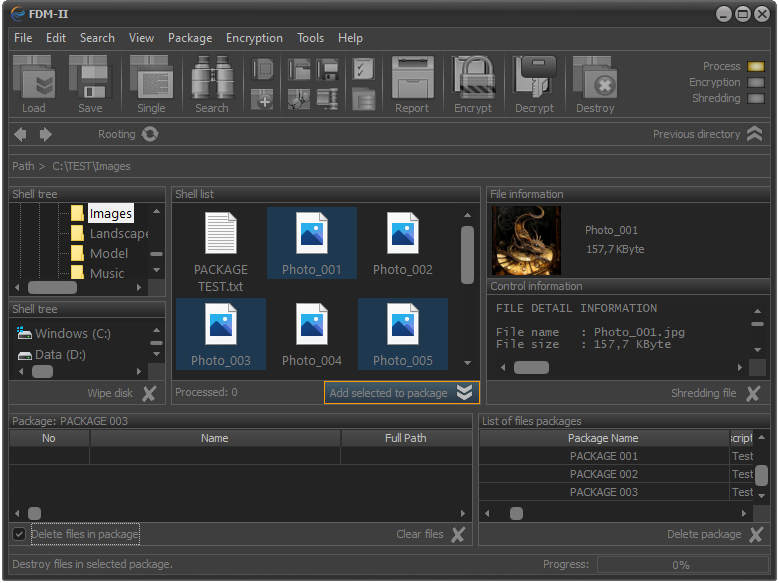Click the Shredding indicator swatch
This screenshot has width=779, height=583.
tap(756, 98)
